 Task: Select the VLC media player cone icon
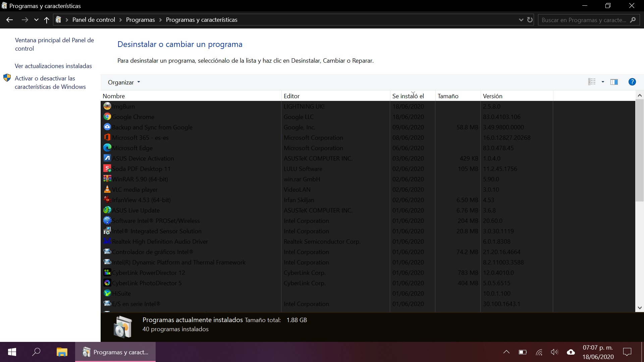click(107, 189)
